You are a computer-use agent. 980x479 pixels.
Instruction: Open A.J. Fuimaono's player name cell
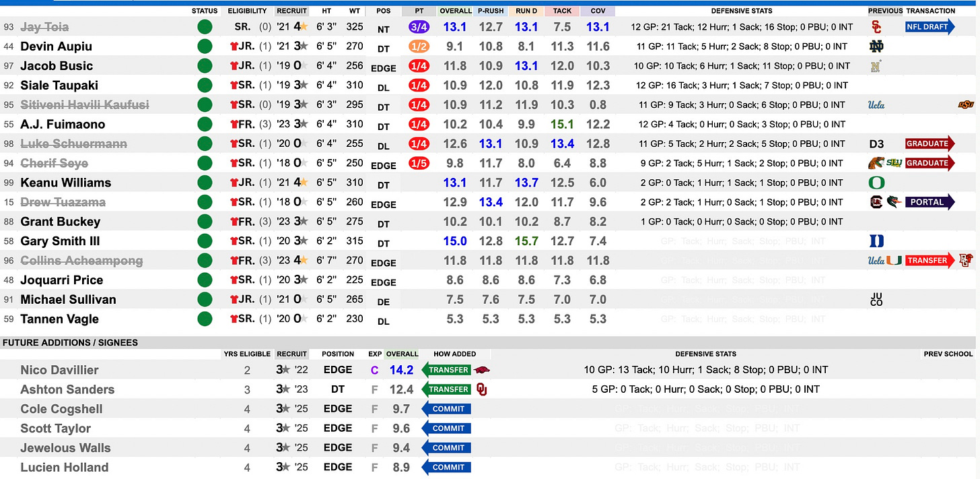click(63, 125)
